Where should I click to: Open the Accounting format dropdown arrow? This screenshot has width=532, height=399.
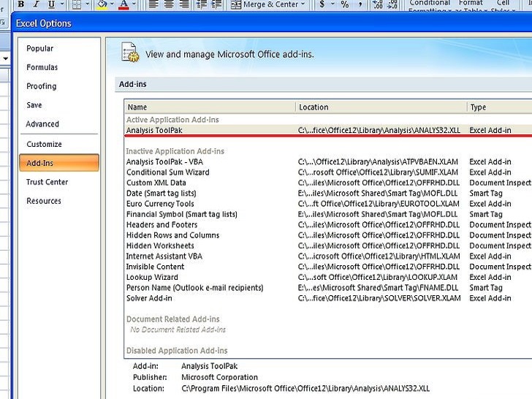click(332, 4)
